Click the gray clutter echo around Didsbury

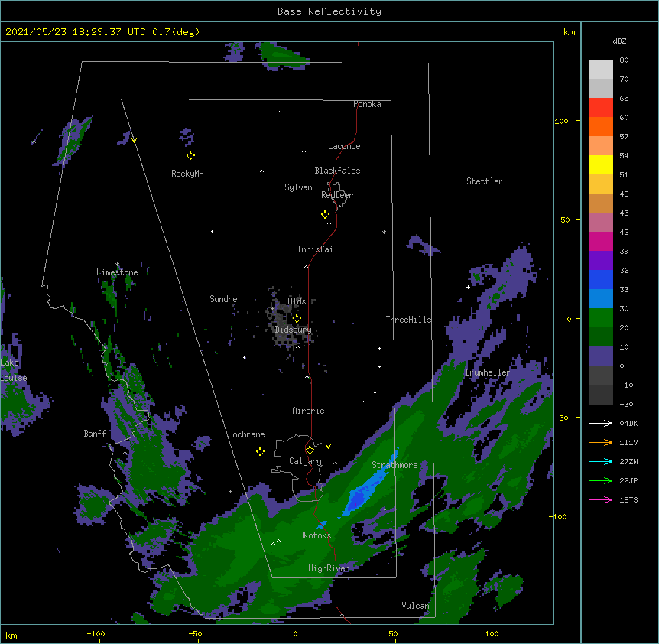[289, 321]
